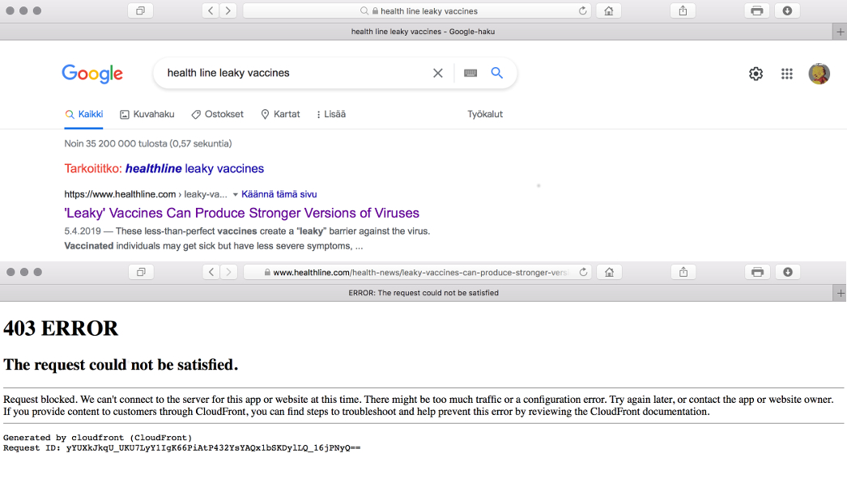The image size is (847, 504).
Task: Click the Google search text field
Action: [x=292, y=74]
